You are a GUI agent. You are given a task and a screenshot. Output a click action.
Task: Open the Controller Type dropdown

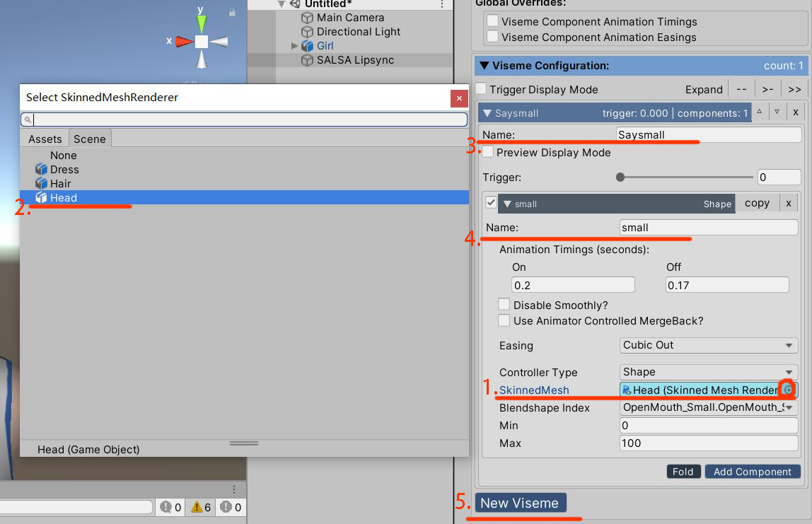point(707,372)
